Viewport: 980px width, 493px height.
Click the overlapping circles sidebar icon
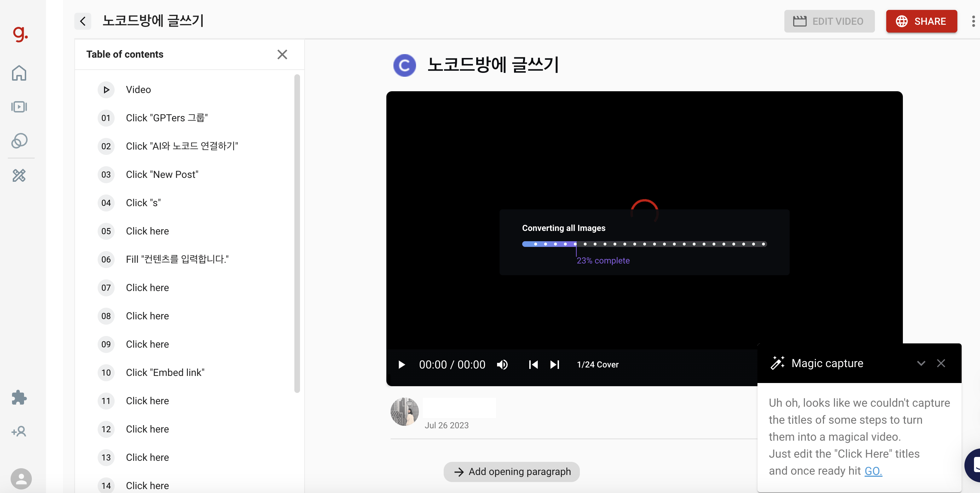coord(19,141)
